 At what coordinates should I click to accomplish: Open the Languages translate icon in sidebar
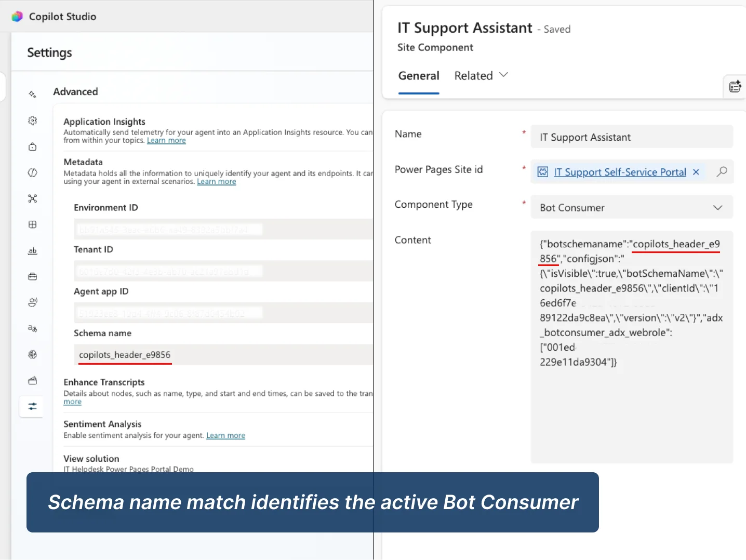click(x=32, y=328)
